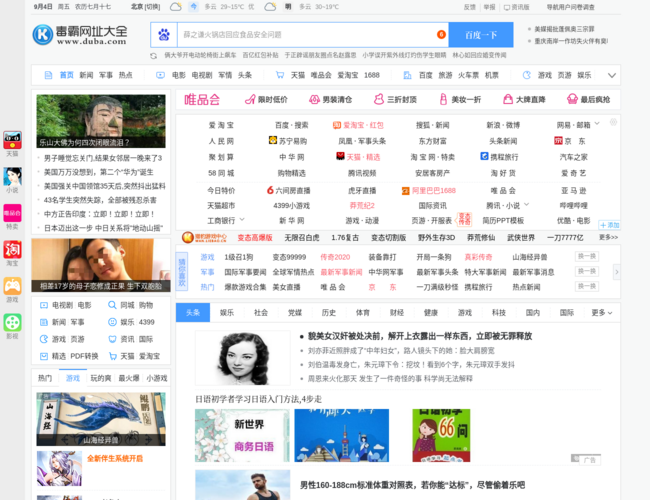Screen dimensions: 650x500
Task: Click 换一换 in the 军事 row
Action: click(587, 271)
